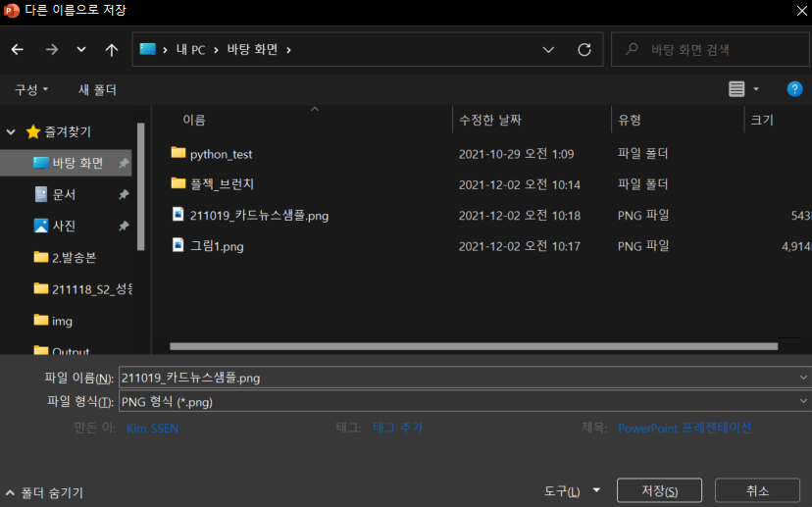The width and height of the screenshot is (812, 507).
Task: Select 즐겨찾기 in the navigation pane
Action: point(68,131)
